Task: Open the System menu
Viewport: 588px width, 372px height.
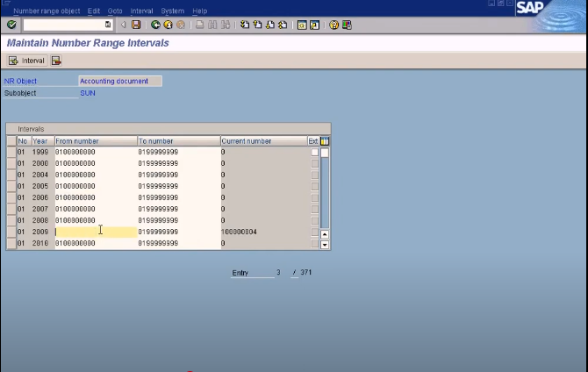Action: [173, 11]
